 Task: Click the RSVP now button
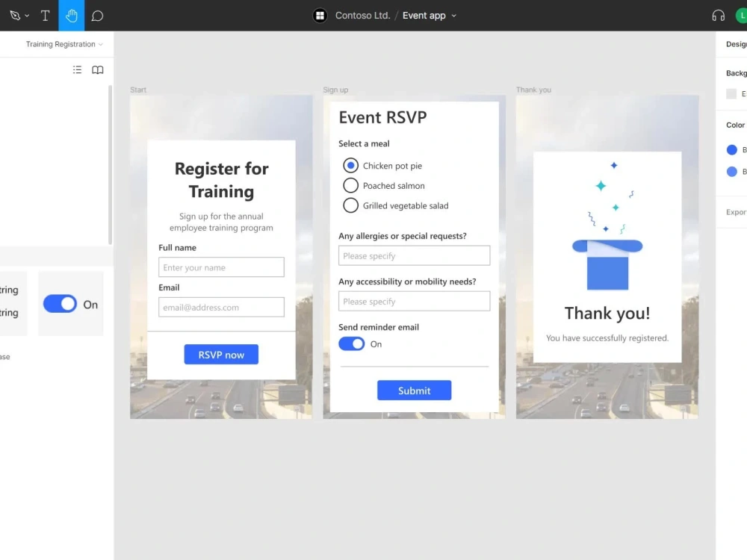tap(221, 354)
